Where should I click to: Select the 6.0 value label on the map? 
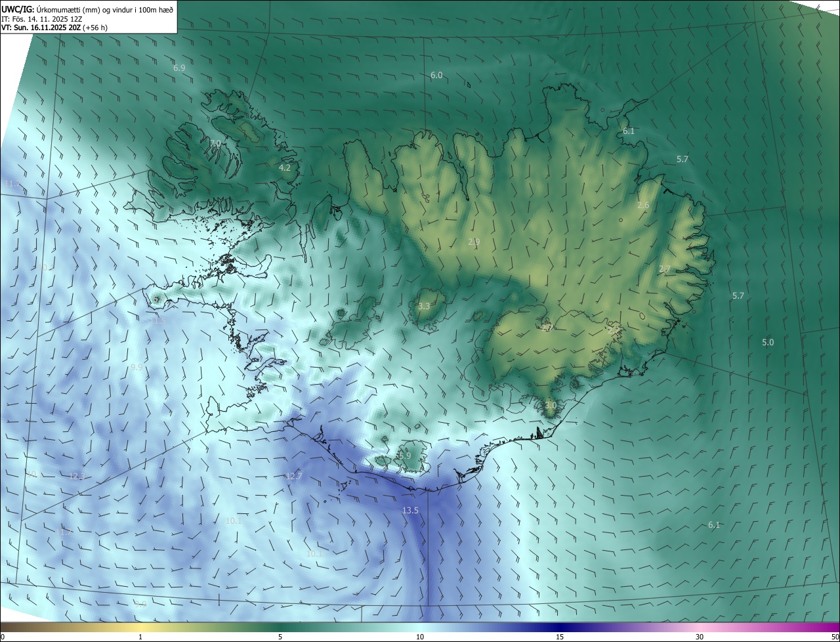[436, 75]
